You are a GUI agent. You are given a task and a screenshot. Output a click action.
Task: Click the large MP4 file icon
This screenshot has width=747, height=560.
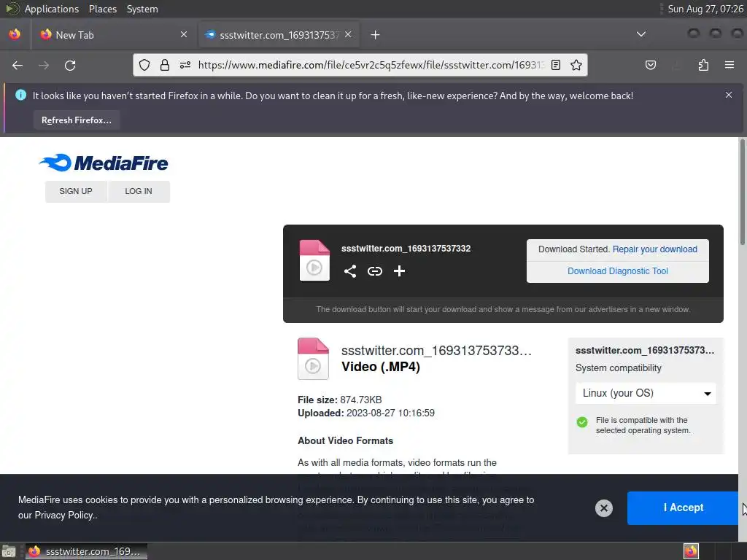(x=313, y=359)
